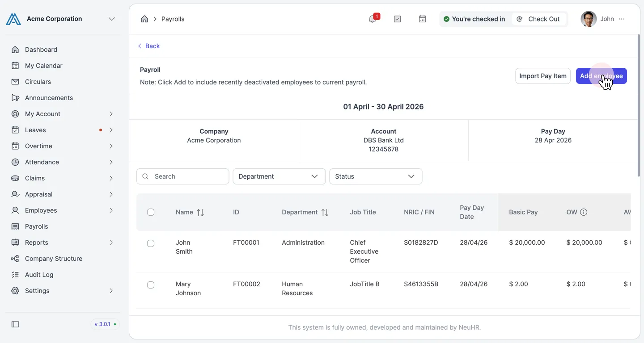
Task: Open the Acme Corporation company switcher chevron
Action: [112, 19]
